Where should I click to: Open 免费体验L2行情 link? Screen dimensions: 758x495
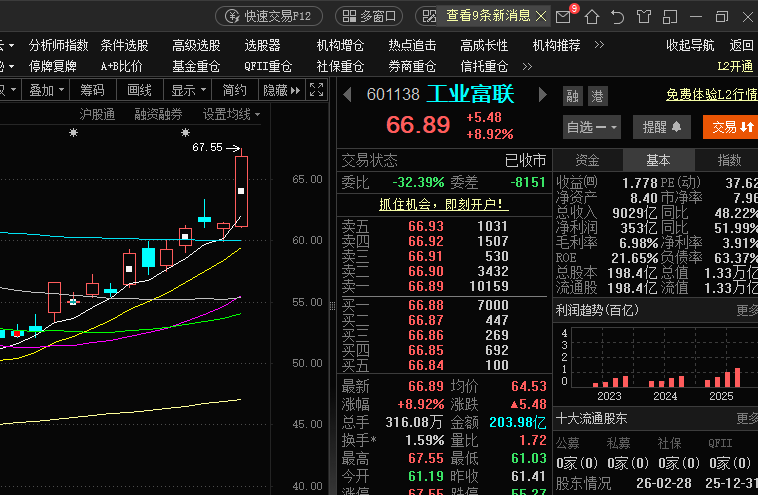[x=712, y=94]
